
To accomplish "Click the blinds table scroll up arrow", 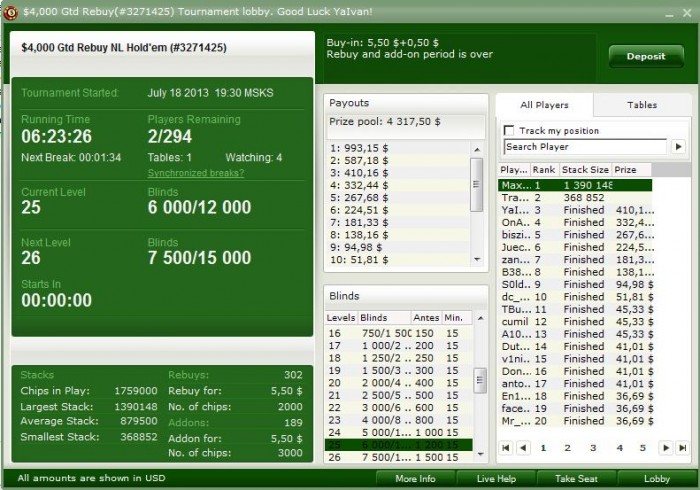I will click(x=480, y=318).
